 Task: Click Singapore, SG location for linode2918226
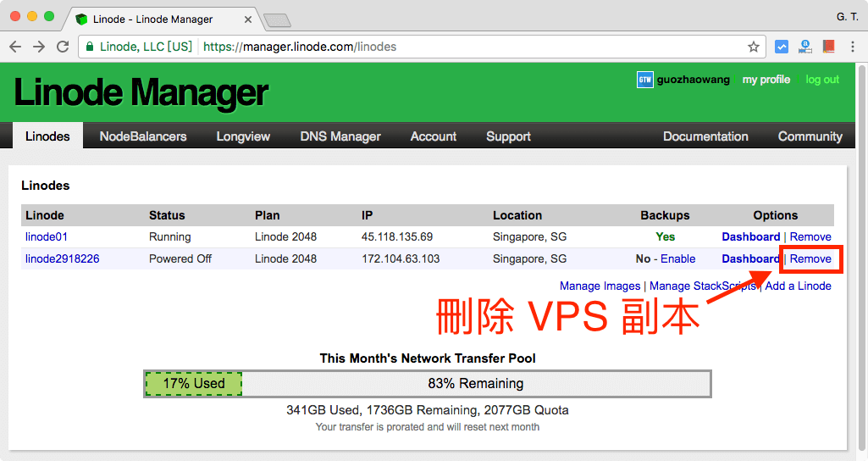click(530, 258)
